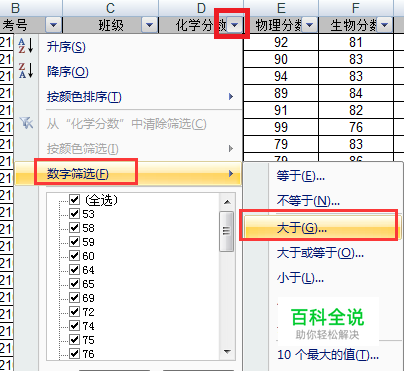Select column B header
This screenshot has width=404, height=371.
[16, 8]
